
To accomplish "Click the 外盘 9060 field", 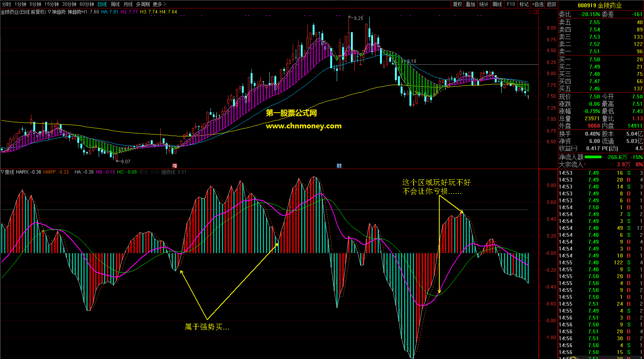I will coord(579,126).
